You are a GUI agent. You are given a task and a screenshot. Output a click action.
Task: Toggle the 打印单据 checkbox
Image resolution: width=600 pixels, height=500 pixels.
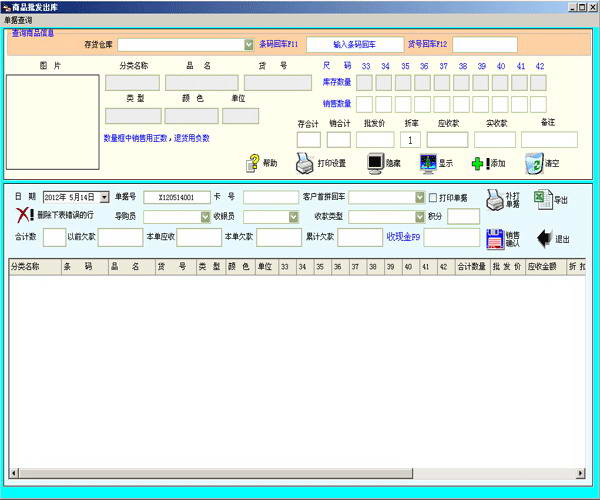tap(433, 198)
